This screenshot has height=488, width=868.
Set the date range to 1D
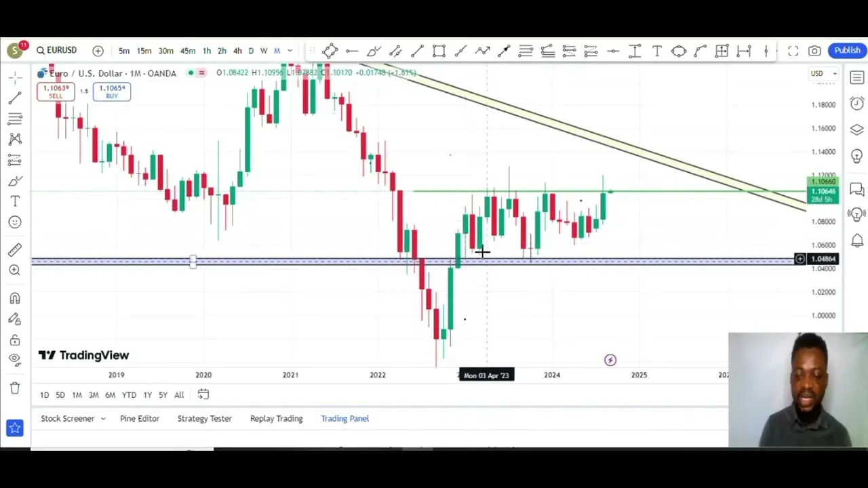pyautogui.click(x=44, y=395)
